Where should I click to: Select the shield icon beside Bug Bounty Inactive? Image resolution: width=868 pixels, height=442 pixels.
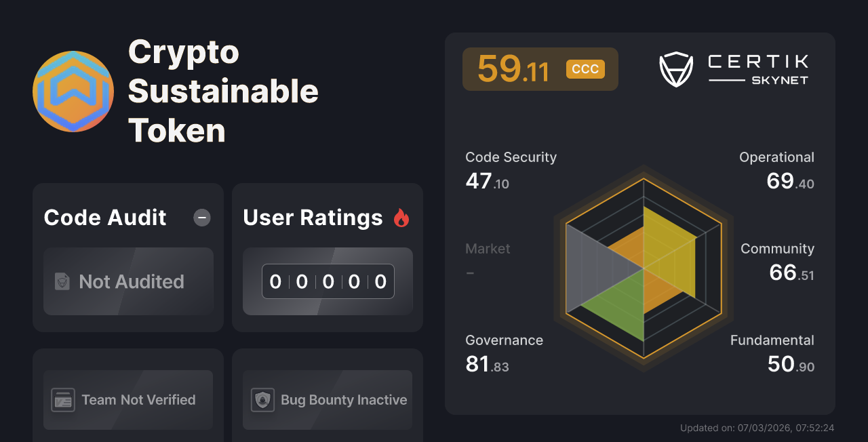tap(263, 400)
